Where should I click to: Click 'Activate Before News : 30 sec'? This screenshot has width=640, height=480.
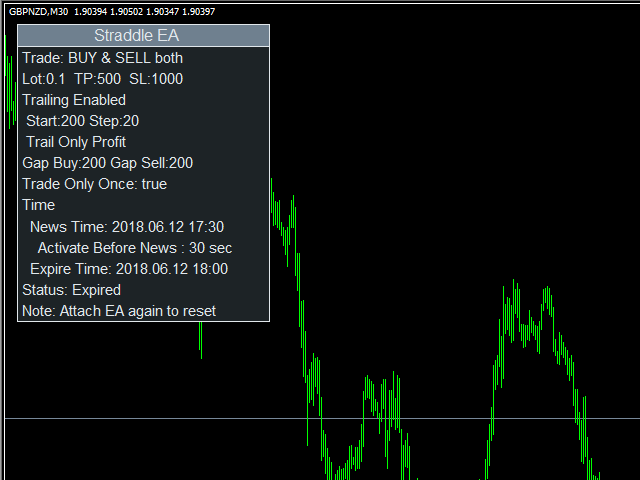tap(135, 248)
